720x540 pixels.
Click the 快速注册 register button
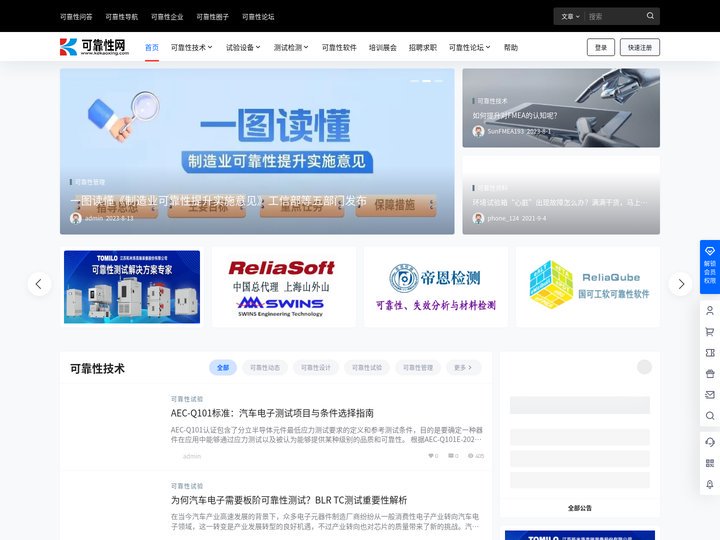click(640, 47)
